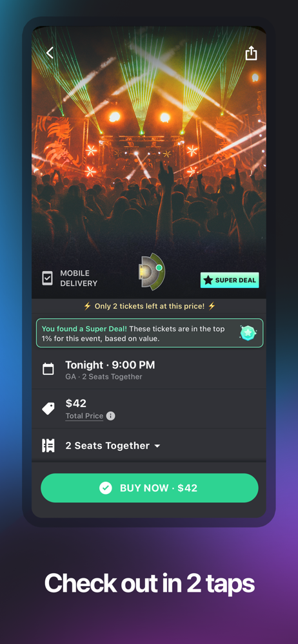Tap the back arrow icon

pyautogui.click(x=50, y=53)
